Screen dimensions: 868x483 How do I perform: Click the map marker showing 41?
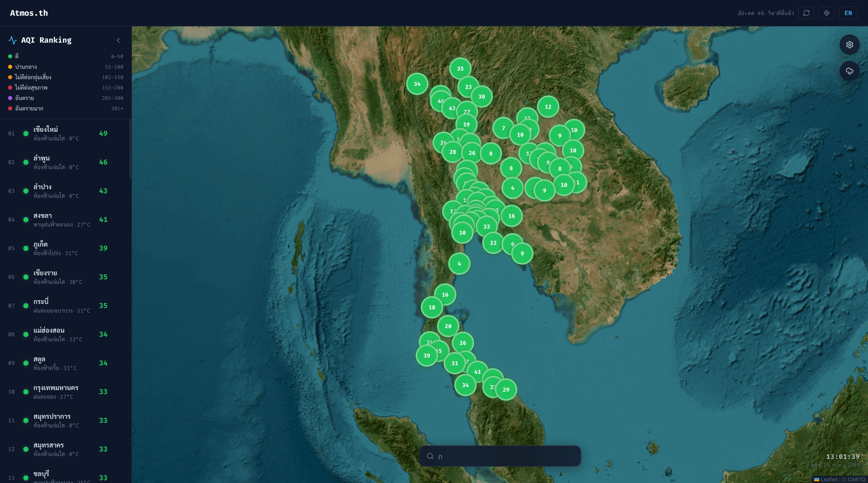pyautogui.click(x=477, y=372)
